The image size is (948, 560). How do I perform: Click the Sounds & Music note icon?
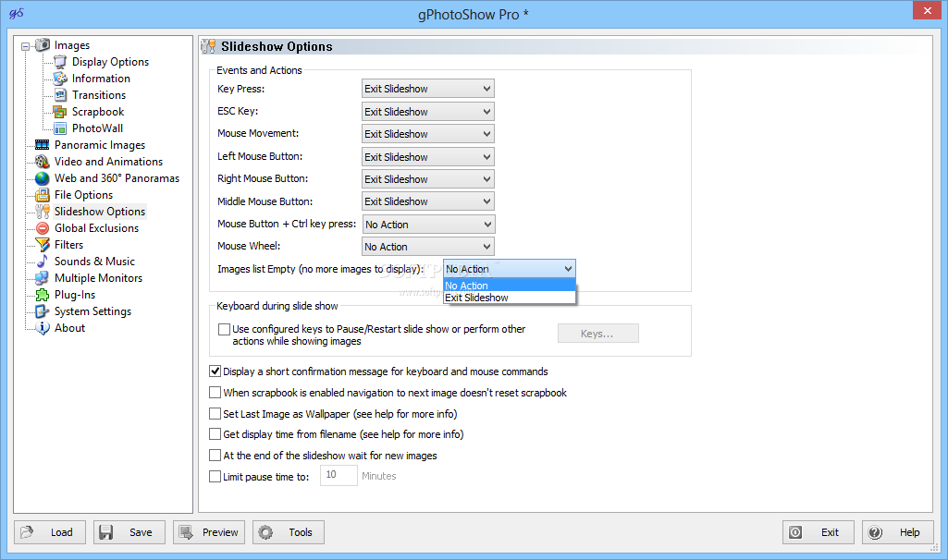pos(43,261)
